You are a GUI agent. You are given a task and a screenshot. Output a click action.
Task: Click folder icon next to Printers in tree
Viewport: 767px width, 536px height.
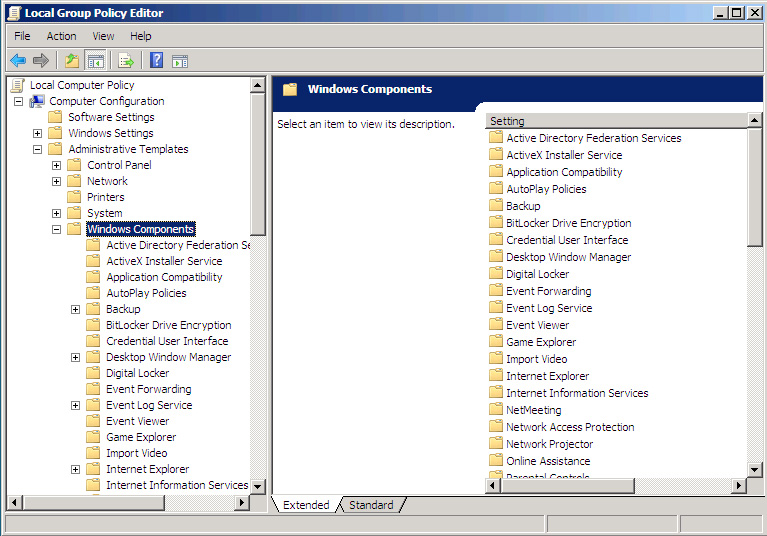[x=74, y=197]
